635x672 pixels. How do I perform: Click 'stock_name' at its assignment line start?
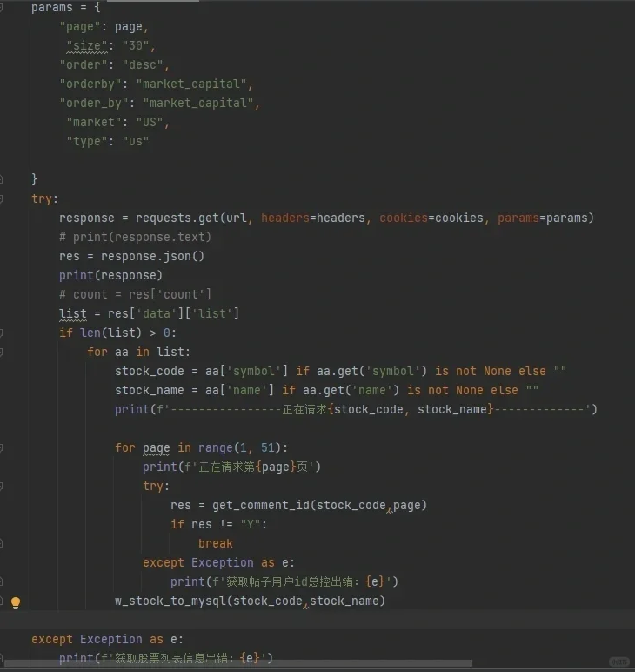pyautogui.click(x=150, y=391)
